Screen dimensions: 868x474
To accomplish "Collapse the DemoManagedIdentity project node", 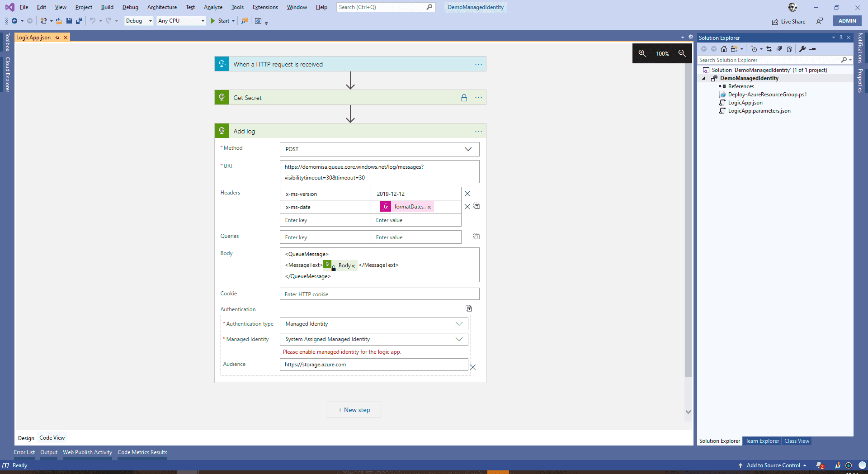I will point(703,78).
